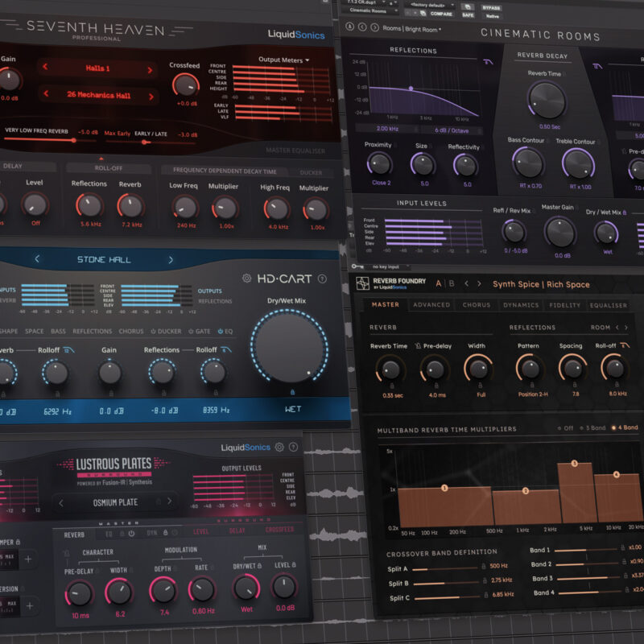Select 4 Band radio option
The height and width of the screenshot is (644, 644).
625,427
